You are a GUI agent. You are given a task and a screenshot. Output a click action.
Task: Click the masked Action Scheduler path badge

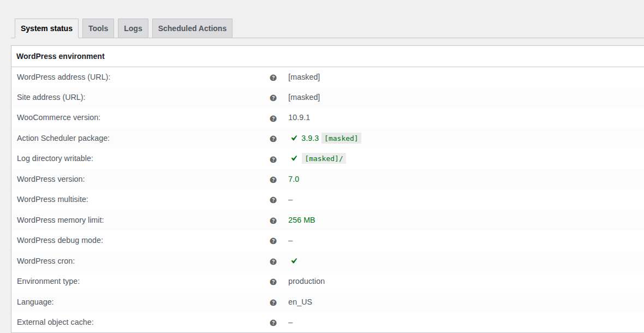tap(341, 138)
